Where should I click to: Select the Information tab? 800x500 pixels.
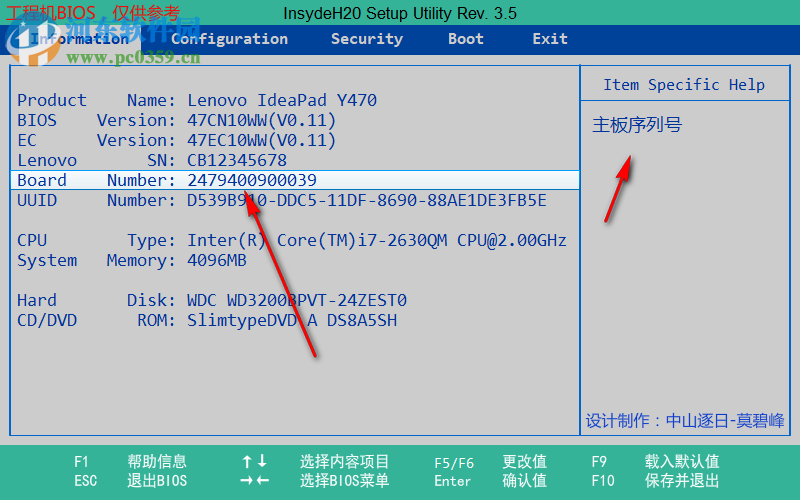pos(79,39)
